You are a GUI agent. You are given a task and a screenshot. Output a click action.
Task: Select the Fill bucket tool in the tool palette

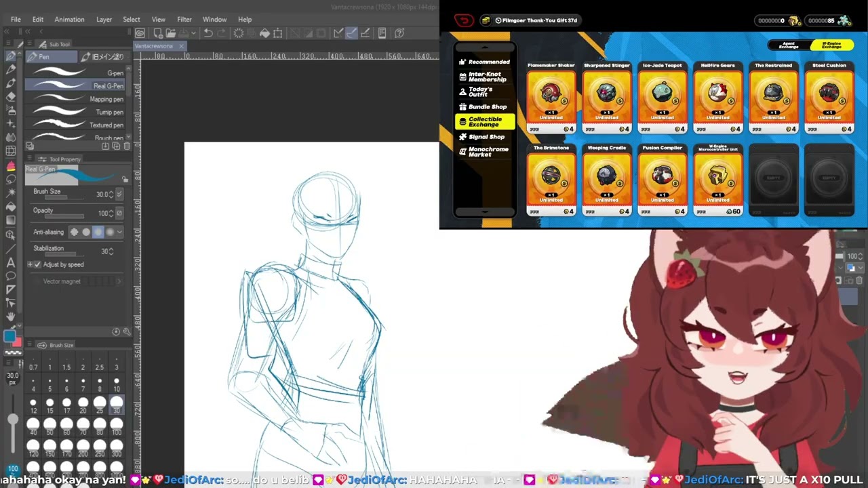(x=11, y=207)
